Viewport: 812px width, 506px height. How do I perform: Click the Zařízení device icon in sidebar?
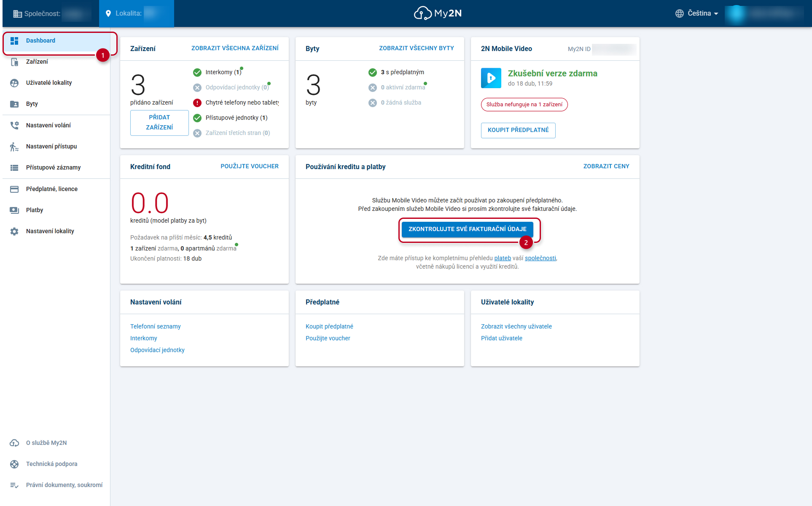click(x=14, y=62)
